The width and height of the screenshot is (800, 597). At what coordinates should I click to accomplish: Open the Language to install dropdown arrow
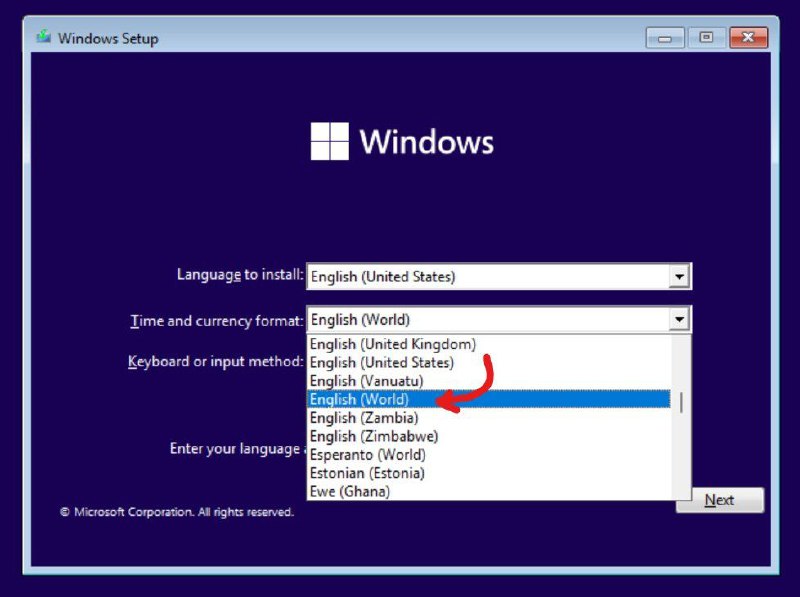(x=679, y=277)
